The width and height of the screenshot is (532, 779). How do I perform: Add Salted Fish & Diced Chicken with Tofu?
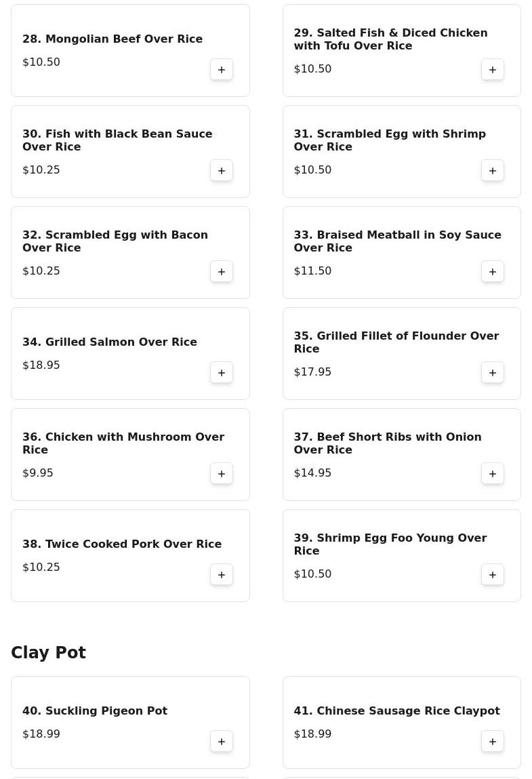[493, 70]
